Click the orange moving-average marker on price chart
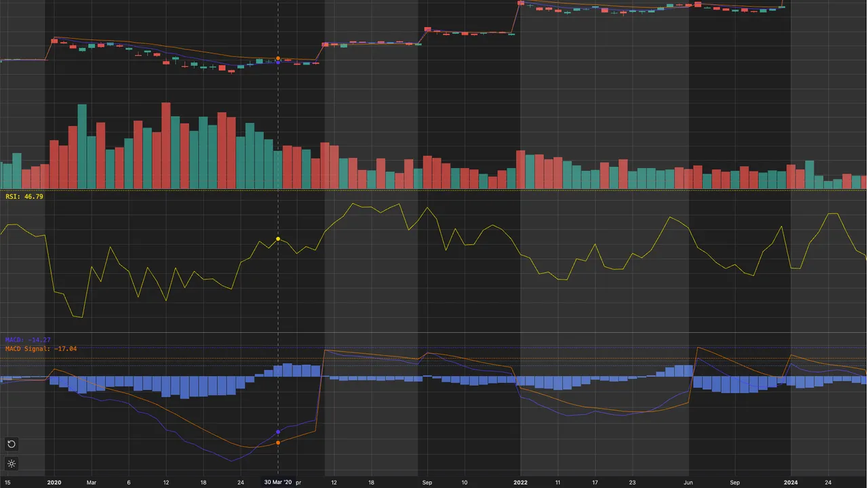The image size is (868, 488). point(278,58)
